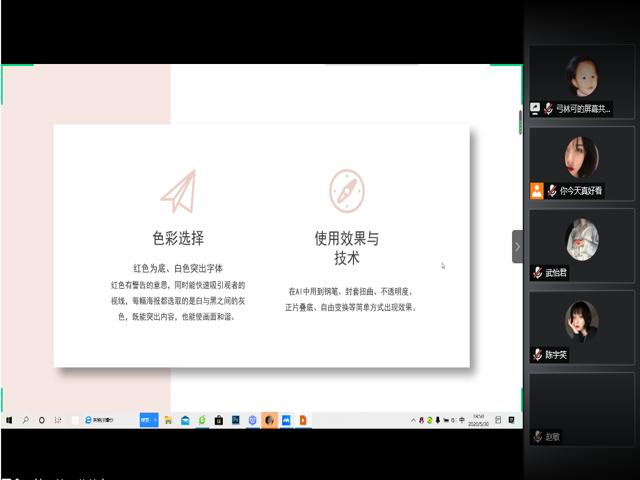Click participant name 弓林可的屏幕共…
The height and width of the screenshot is (480, 640).
tap(583, 109)
